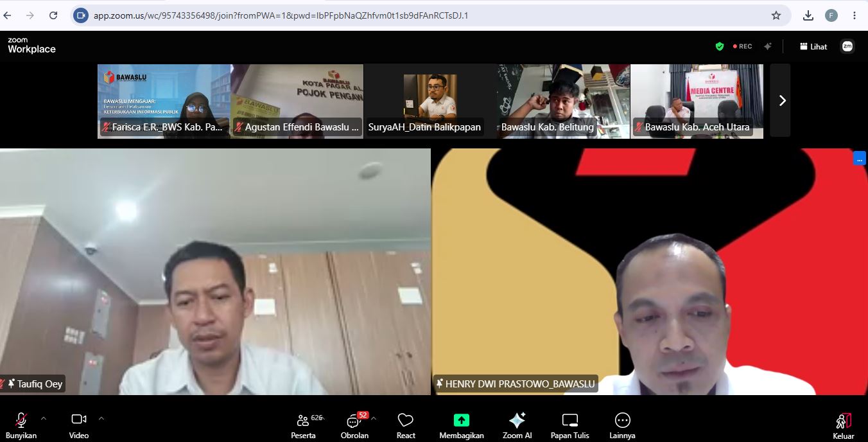Viewport: 868px width, 442px height.
Task: Open browser downloads icon
Action: tap(808, 15)
